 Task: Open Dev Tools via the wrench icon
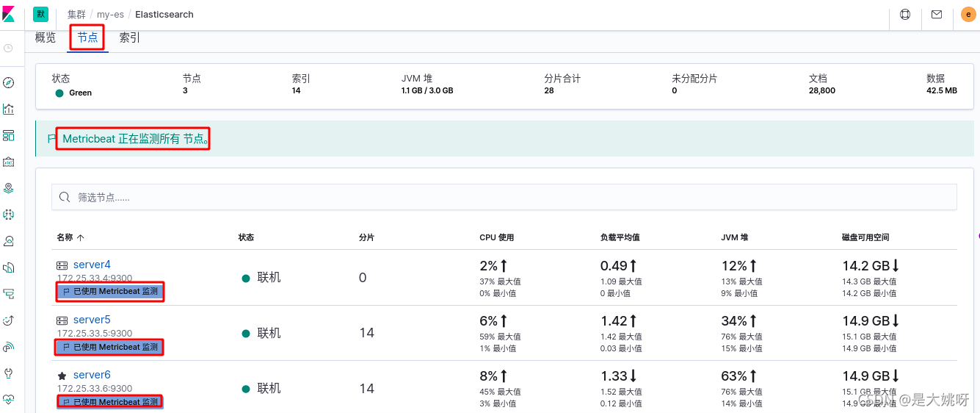pyautogui.click(x=9, y=373)
